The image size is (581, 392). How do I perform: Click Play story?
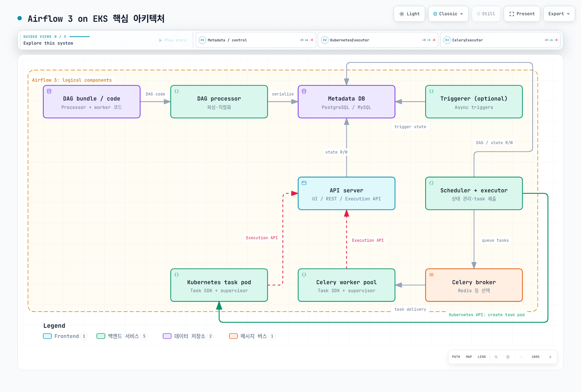[x=173, y=40]
